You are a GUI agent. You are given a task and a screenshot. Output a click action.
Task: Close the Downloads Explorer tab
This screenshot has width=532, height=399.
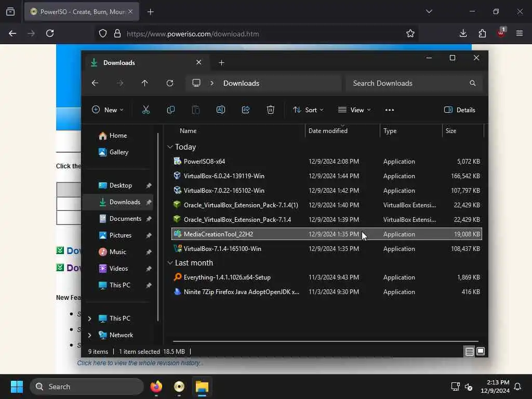point(199,62)
